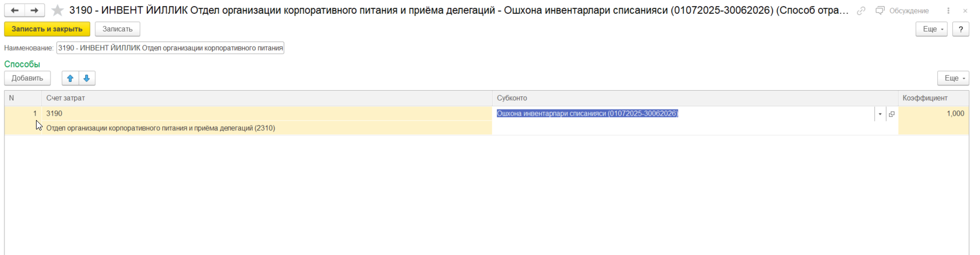Add this form to favorites star

57,11
